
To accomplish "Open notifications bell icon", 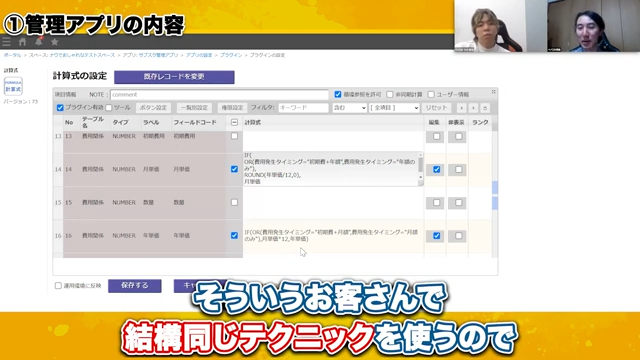I will coord(39,41).
